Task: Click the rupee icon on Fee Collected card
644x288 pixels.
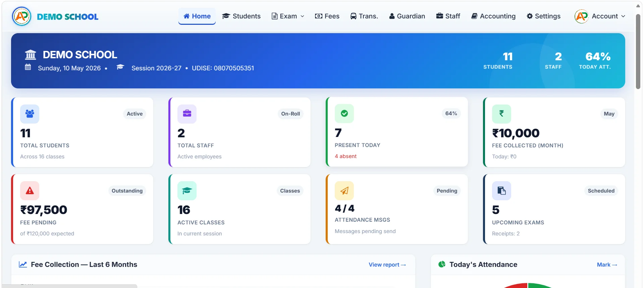Action: 501,114
